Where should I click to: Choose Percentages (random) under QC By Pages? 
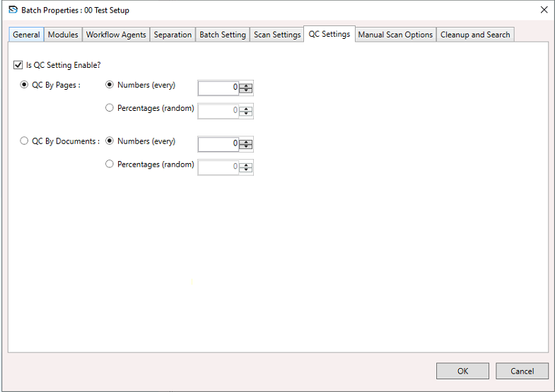coord(110,108)
